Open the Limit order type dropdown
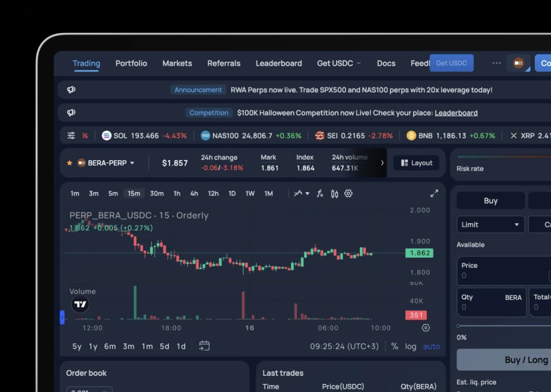The image size is (551, 392). (x=490, y=225)
